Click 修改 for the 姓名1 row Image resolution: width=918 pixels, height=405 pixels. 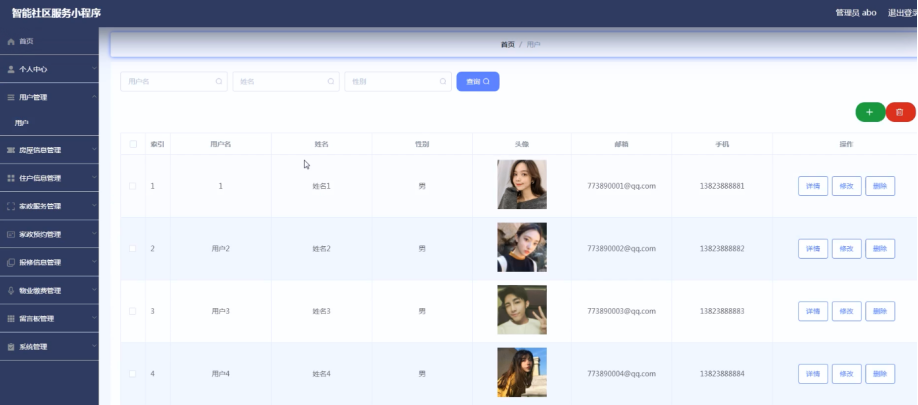(x=847, y=186)
